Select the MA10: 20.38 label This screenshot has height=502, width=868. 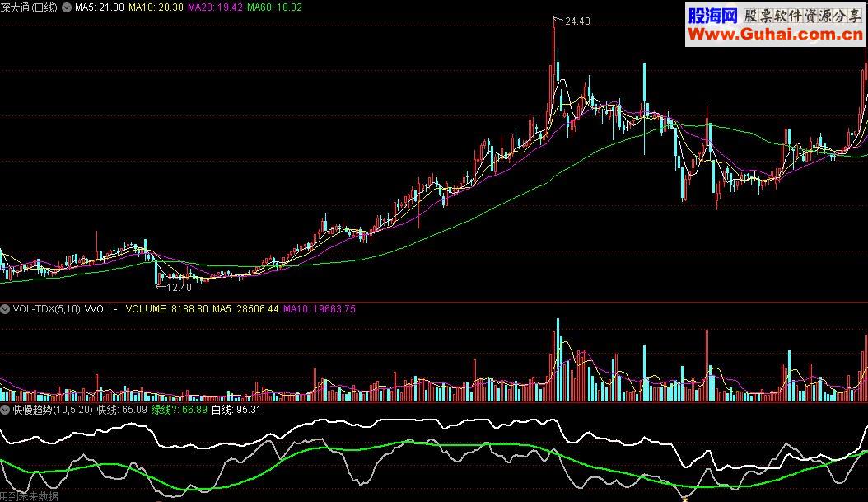156,7
